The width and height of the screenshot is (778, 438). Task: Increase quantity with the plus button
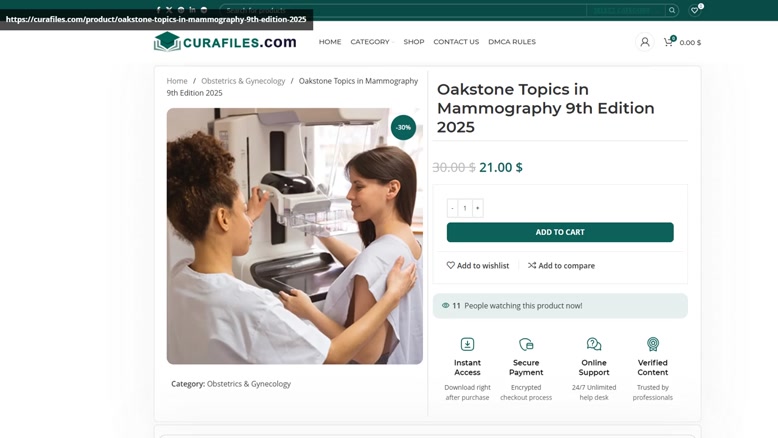point(477,208)
